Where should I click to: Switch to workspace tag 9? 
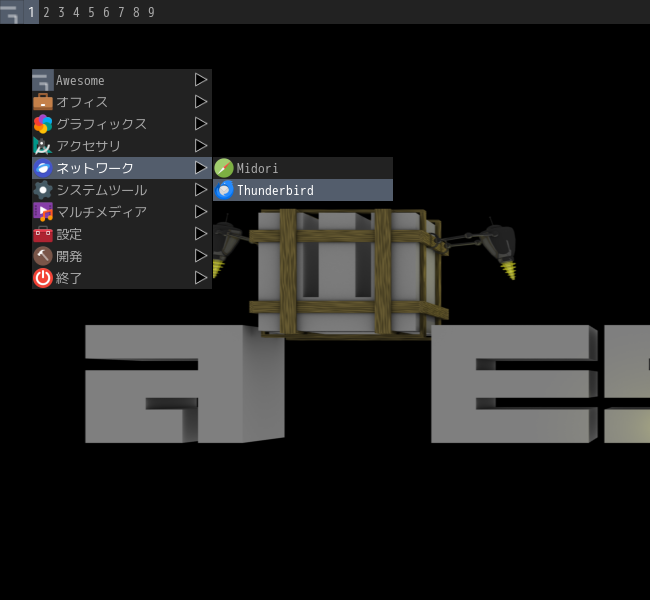pyautogui.click(x=151, y=12)
